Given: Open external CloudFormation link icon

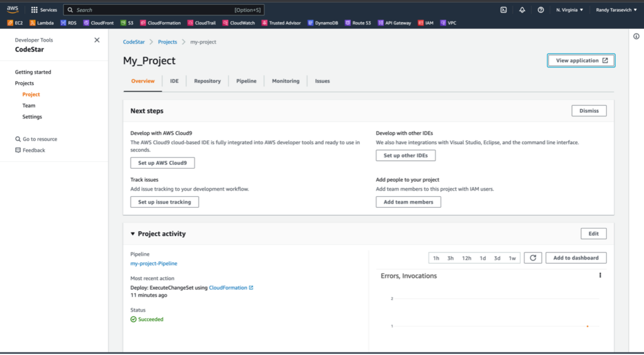Looking at the screenshot, I should tap(252, 288).
